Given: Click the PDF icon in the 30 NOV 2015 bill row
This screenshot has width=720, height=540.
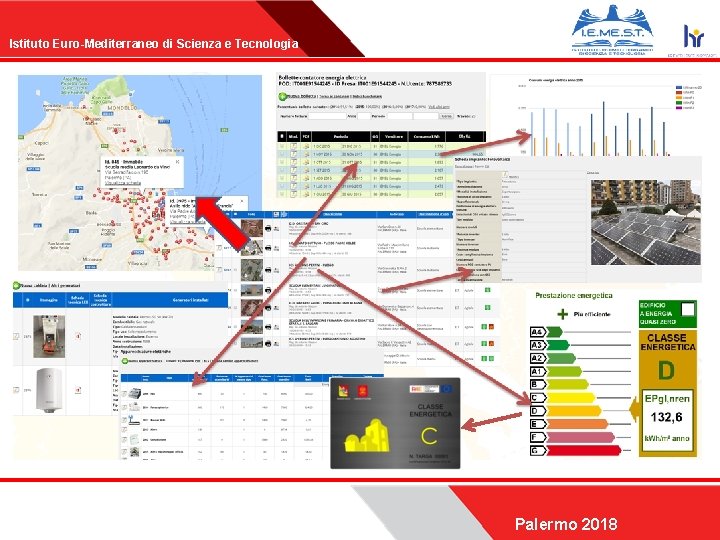Looking at the screenshot, I should 306,154.
